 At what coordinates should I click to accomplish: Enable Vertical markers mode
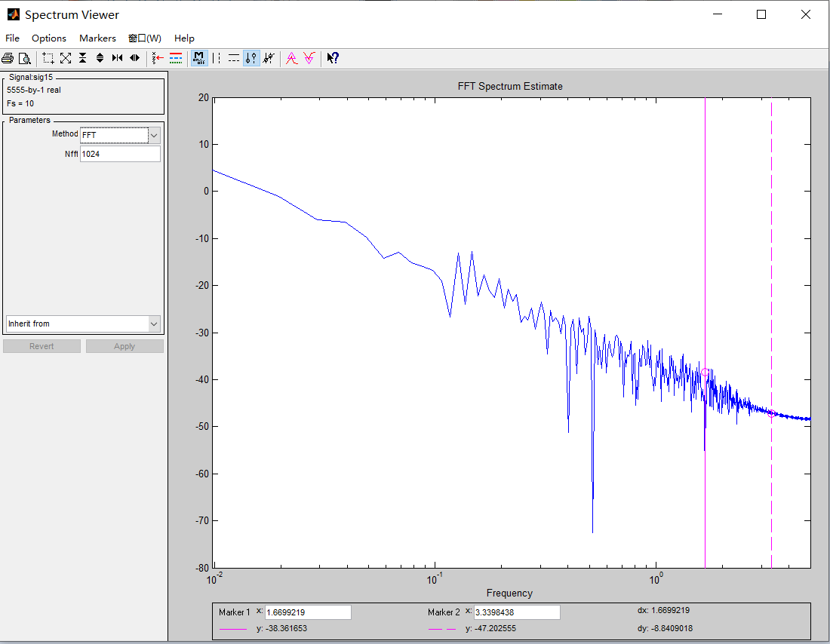pyautogui.click(x=217, y=58)
